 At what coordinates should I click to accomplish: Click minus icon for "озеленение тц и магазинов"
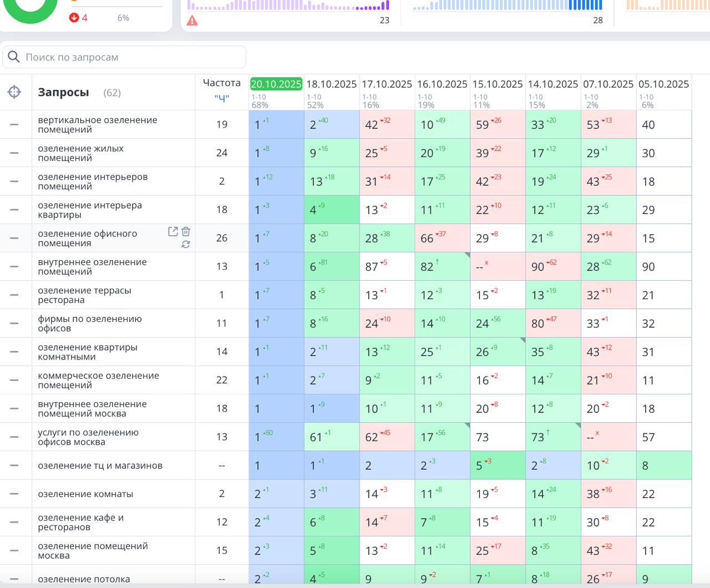click(14, 465)
